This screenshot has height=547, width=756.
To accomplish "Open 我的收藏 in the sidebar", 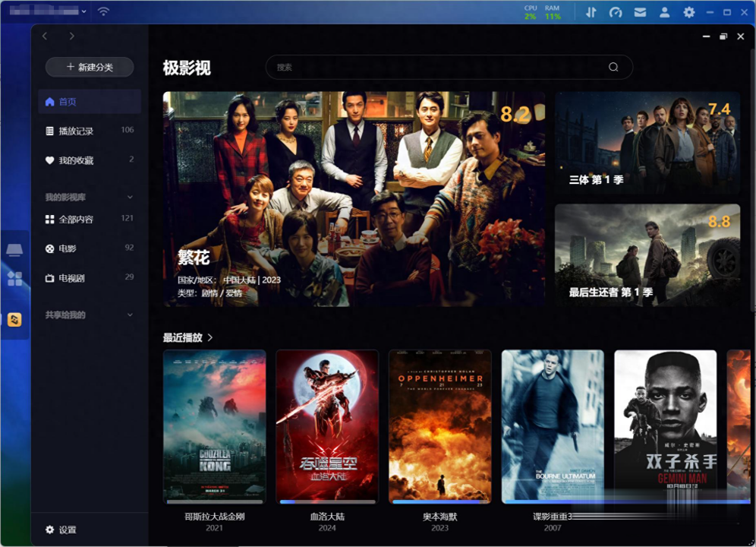I will tap(90, 160).
